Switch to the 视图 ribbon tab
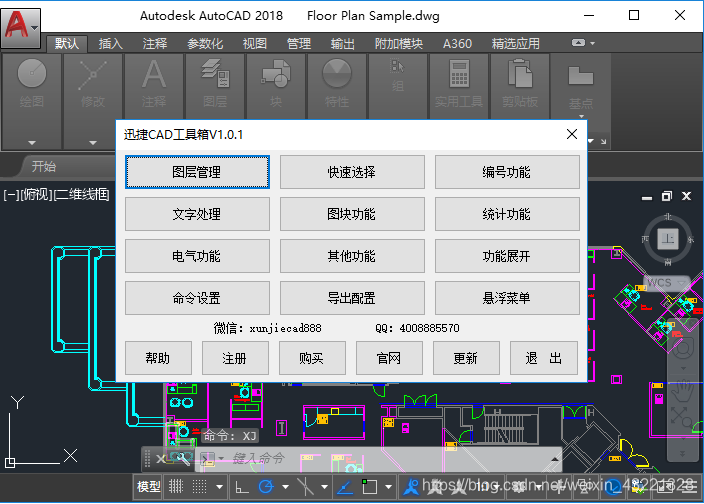 coord(255,44)
